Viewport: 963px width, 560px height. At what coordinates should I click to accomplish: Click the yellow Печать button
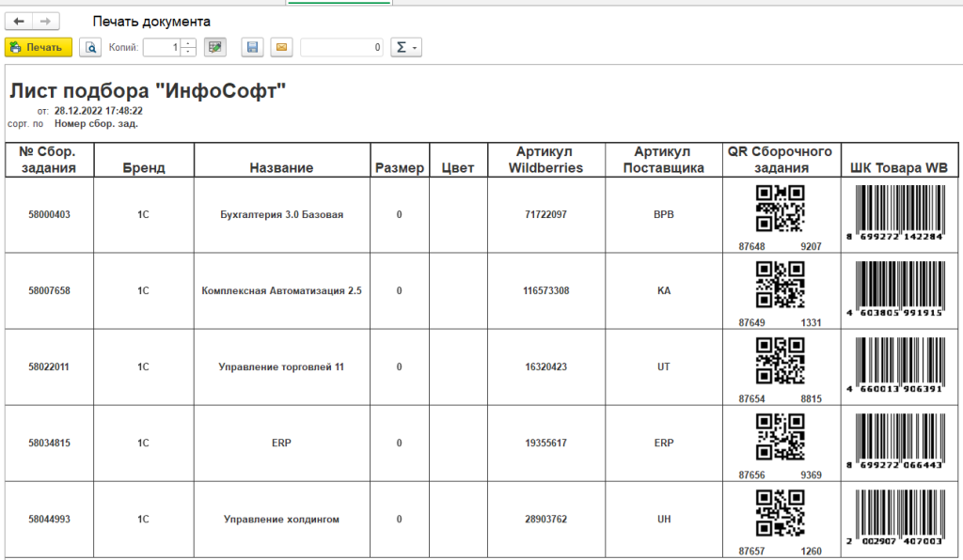(38, 47)
